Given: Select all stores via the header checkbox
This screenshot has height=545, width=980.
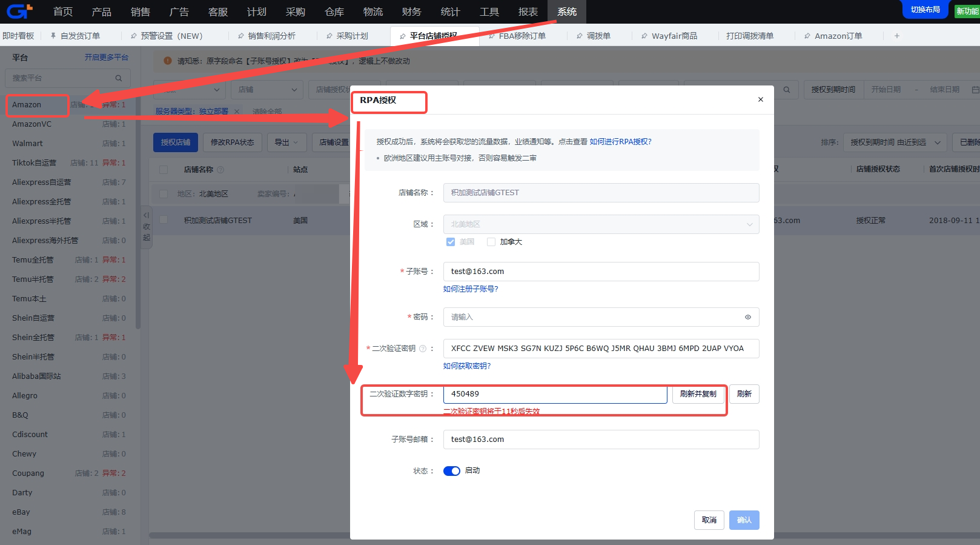Looking at the screenshot, I should (x=164, y=170).
